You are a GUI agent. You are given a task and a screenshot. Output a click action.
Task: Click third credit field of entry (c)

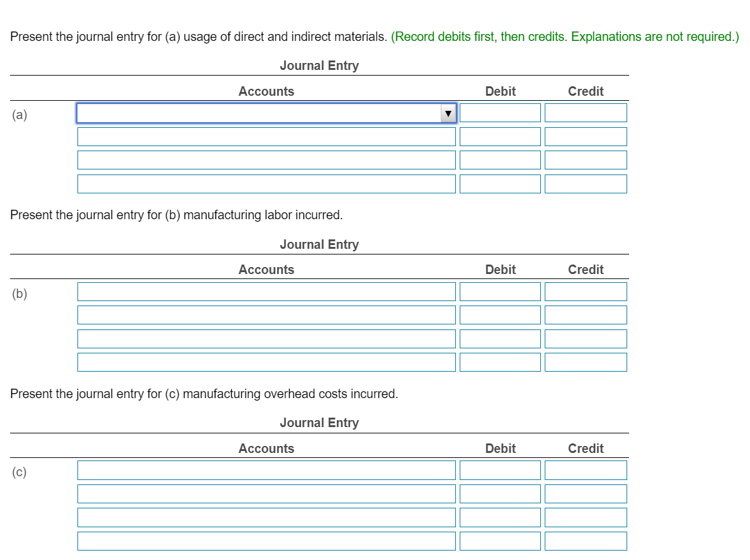[x=586, y=517]
